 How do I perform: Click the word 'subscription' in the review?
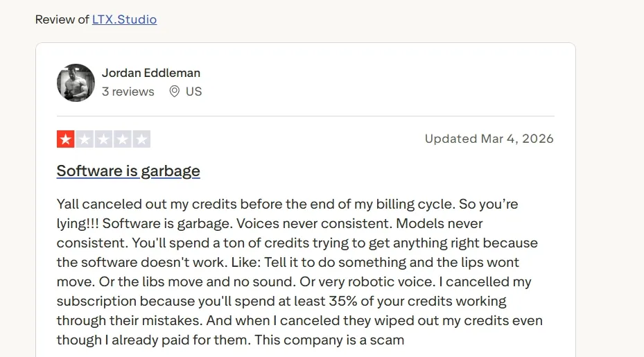coord(96,302)
